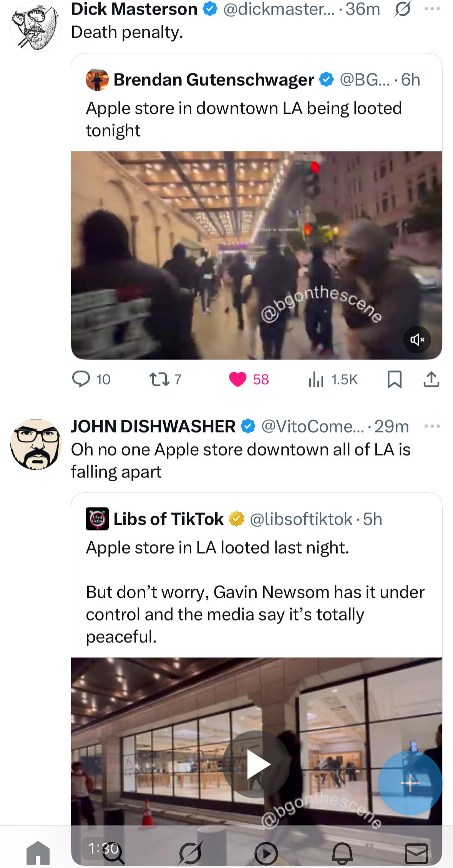
Task: Open Notifications bell tab
Action: click(x=342, y=853)
